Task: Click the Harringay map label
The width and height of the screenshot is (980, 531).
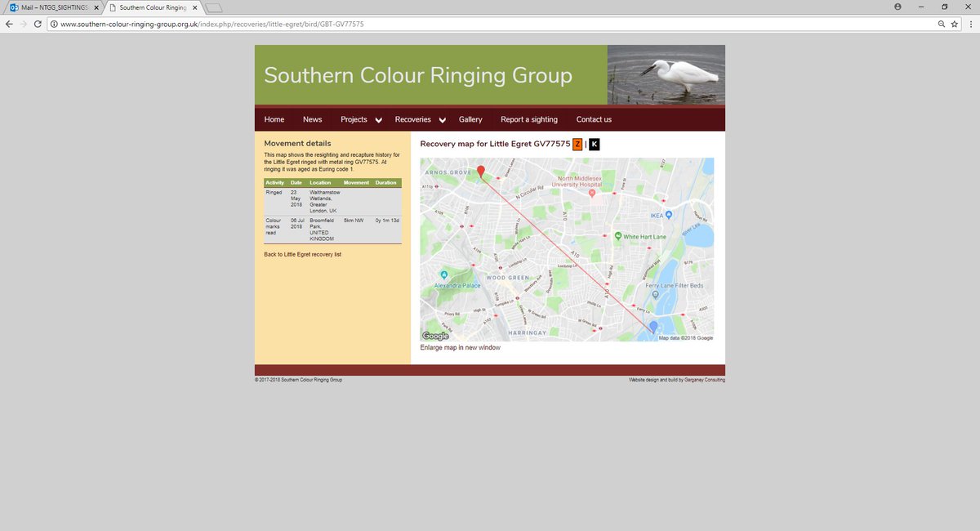Action: [526, 333]
